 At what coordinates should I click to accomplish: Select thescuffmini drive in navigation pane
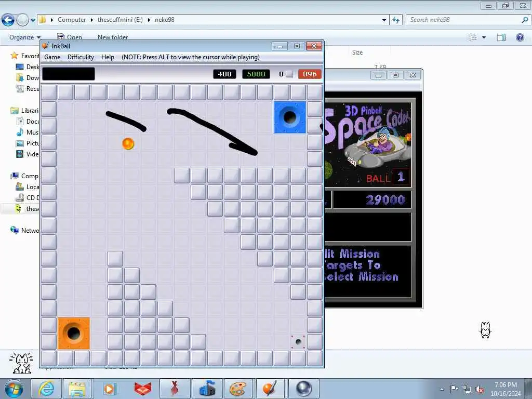(28, 209)
